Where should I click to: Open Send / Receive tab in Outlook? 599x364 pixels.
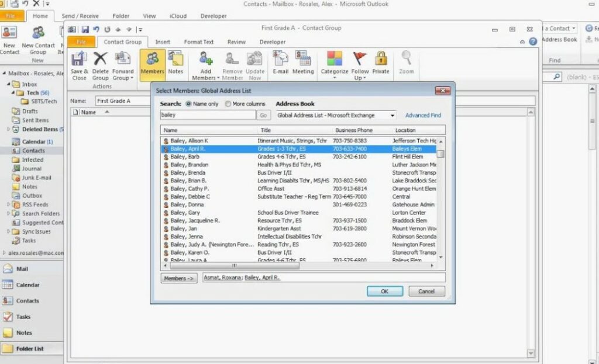pyautogui.click(x=80, y=16)
